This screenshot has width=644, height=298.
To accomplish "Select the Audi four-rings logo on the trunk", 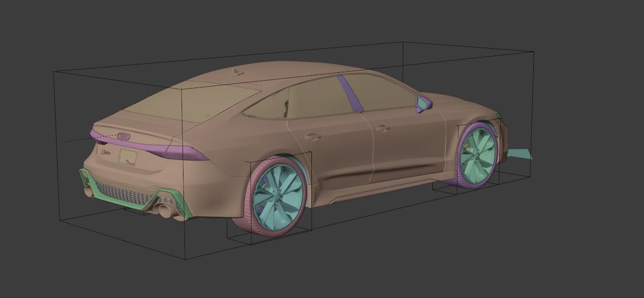I will point(124,137).
